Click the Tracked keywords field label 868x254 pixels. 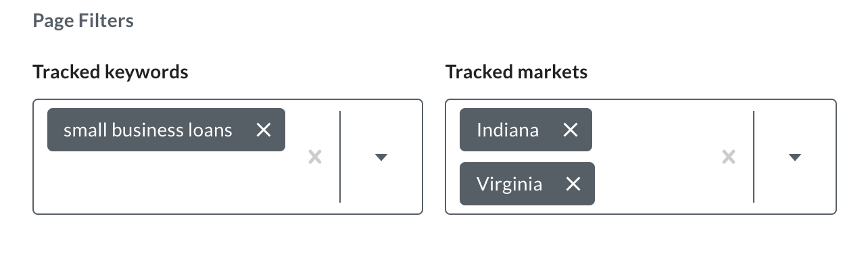coord(110,72)
